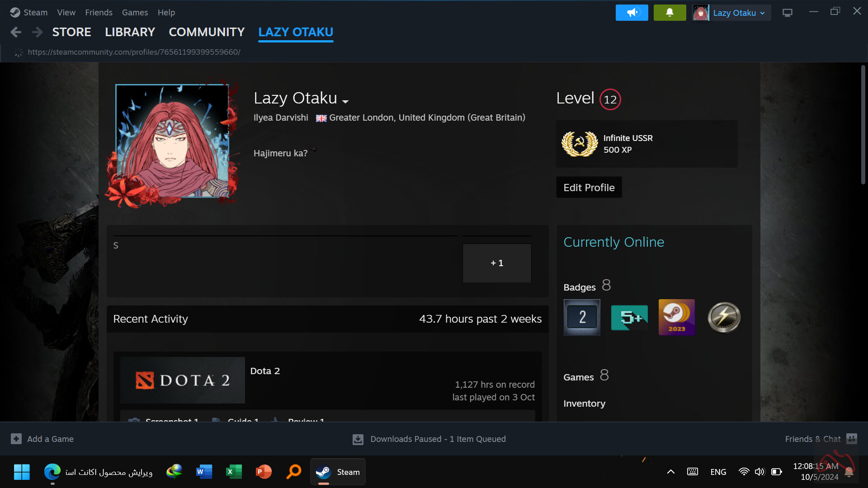The width and height of the screenshot is (868, 488).
Task: Click the forward navigation arrow
Action: click(38, 32)
